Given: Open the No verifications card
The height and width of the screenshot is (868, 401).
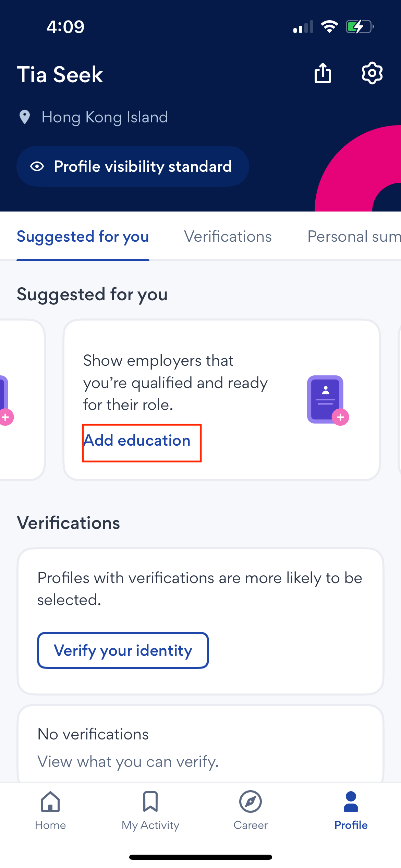Looking at the screenshot, I should [x=200, y=747].
